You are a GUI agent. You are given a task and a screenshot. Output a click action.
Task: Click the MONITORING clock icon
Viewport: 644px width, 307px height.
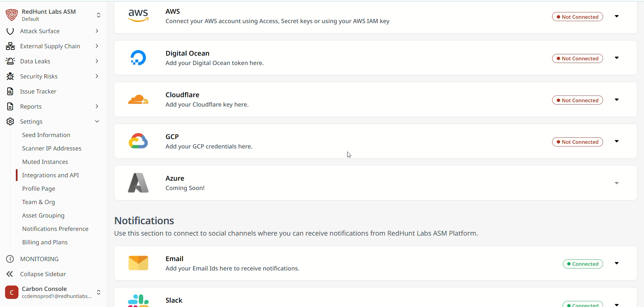(x=10, y=259)
